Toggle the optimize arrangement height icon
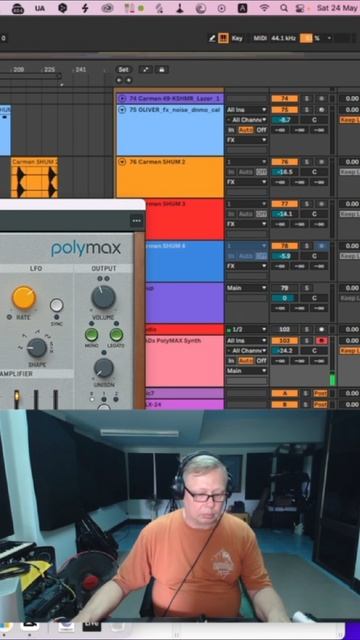 pyautogui.click(x=146, y=70)
